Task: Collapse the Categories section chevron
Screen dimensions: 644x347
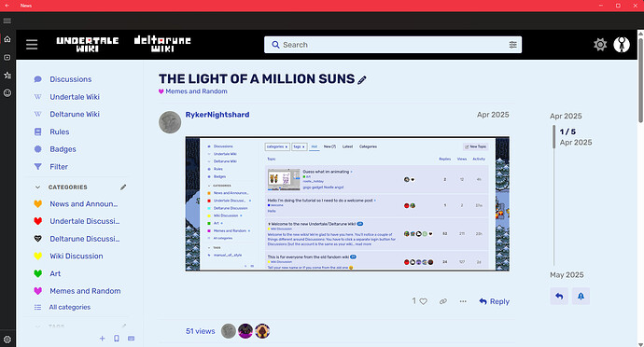Action: (37, 187)
